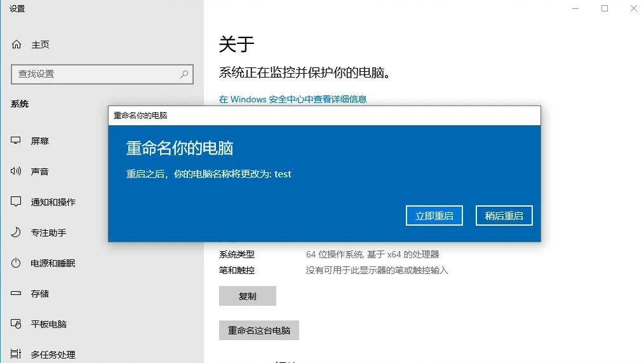Click the 立即重启 button

[434, 216]
